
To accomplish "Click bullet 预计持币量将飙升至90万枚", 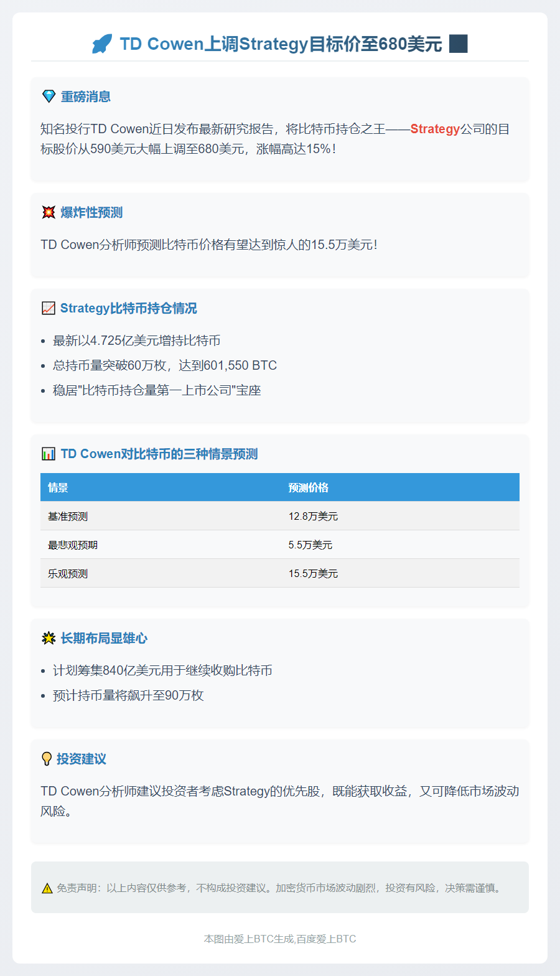I will pos(128,695).
